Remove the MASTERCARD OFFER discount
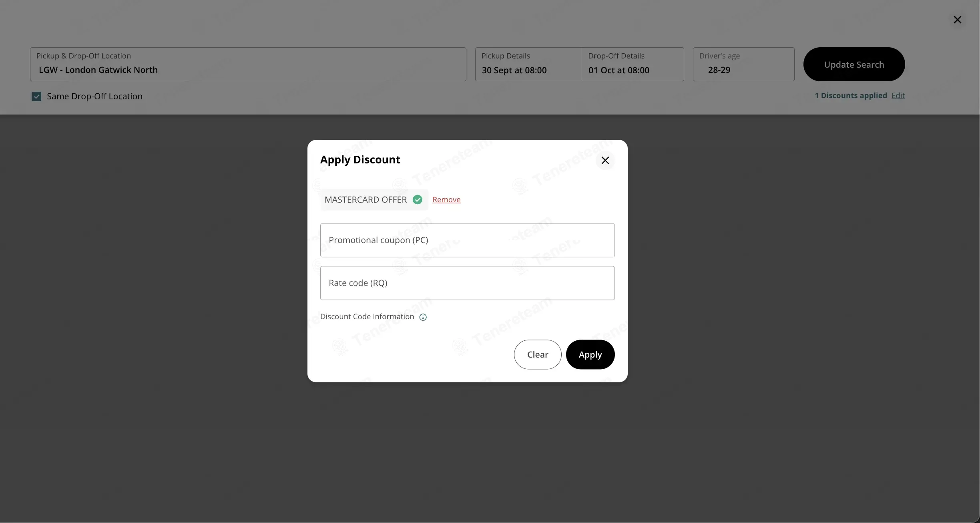Viewport: 980px width, 523px height. click(x=446, y=199)
